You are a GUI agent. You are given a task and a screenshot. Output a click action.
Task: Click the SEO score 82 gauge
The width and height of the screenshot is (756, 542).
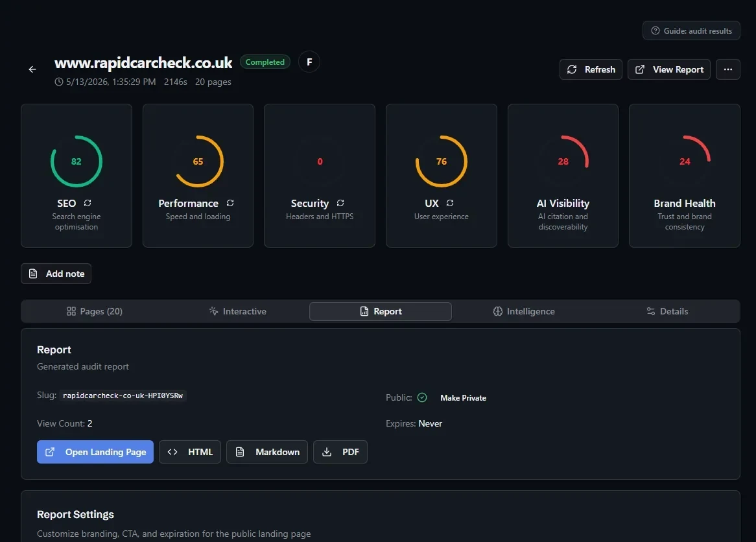point(76,161)
